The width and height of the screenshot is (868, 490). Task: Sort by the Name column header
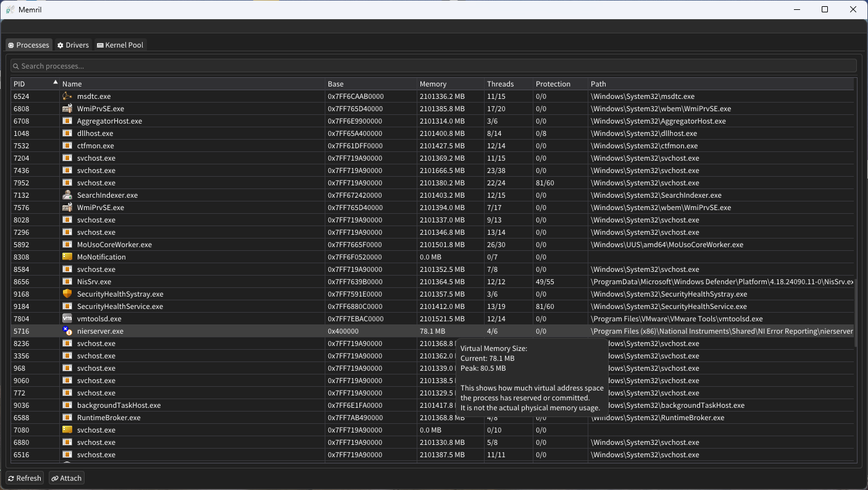pyautogui.click(x=193, y=84)
